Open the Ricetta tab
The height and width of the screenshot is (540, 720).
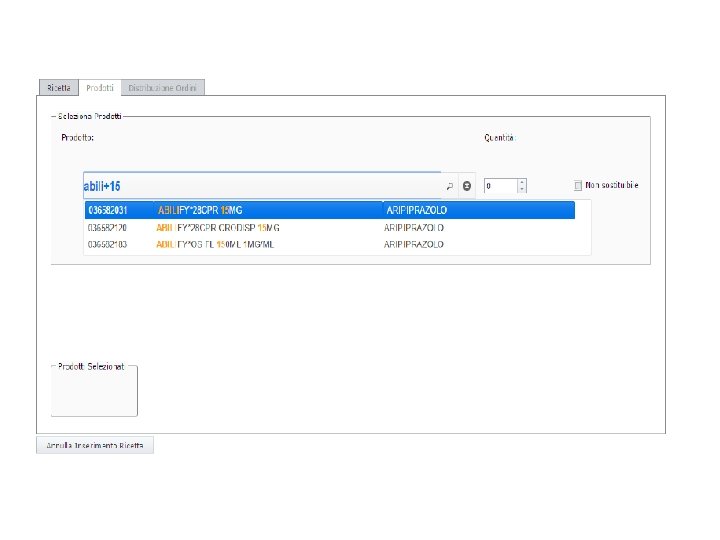point(59,88)
